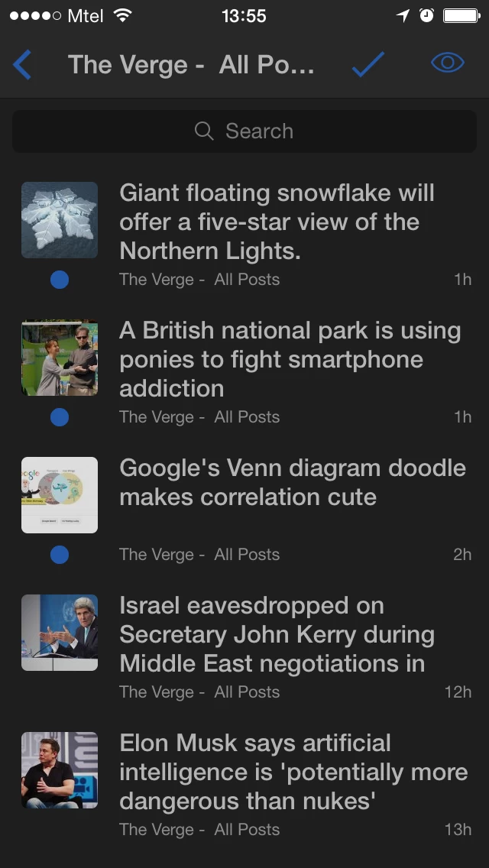Show hidden read articles via the eye toggle
The image size is (489, 868).
(x=449, y=64)
